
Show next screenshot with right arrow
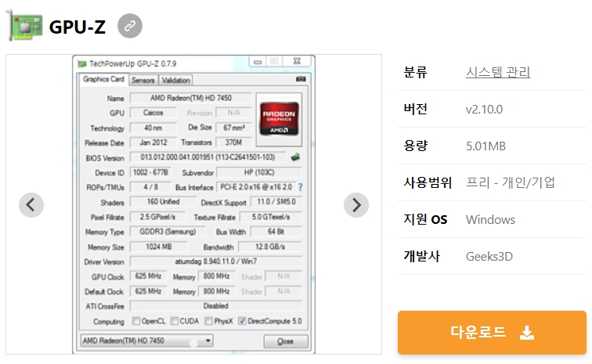coord(356,205)
